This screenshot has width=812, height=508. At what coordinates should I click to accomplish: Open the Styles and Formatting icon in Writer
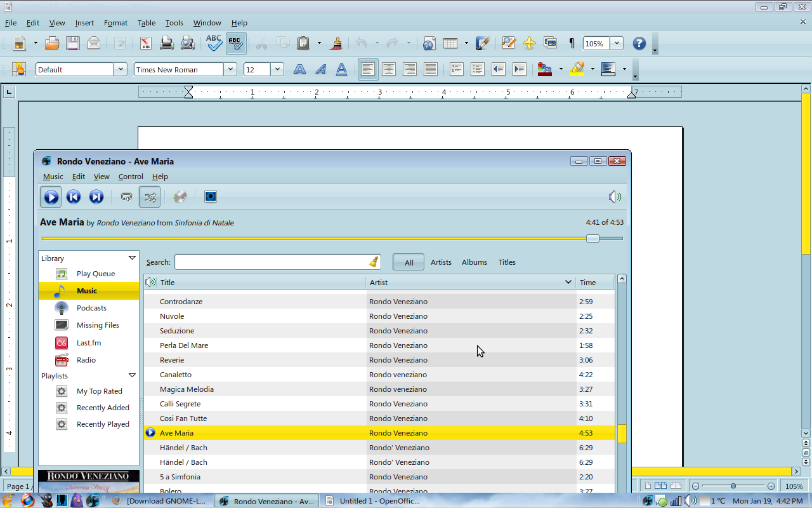pyautogui.click(x=18, y=69)
